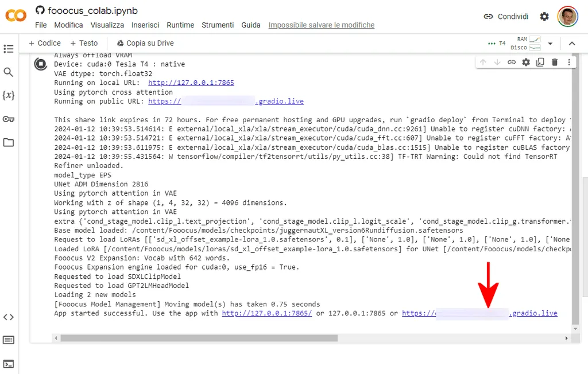Stop the running cell execution
588x374 pixels.
coord(40,64)
